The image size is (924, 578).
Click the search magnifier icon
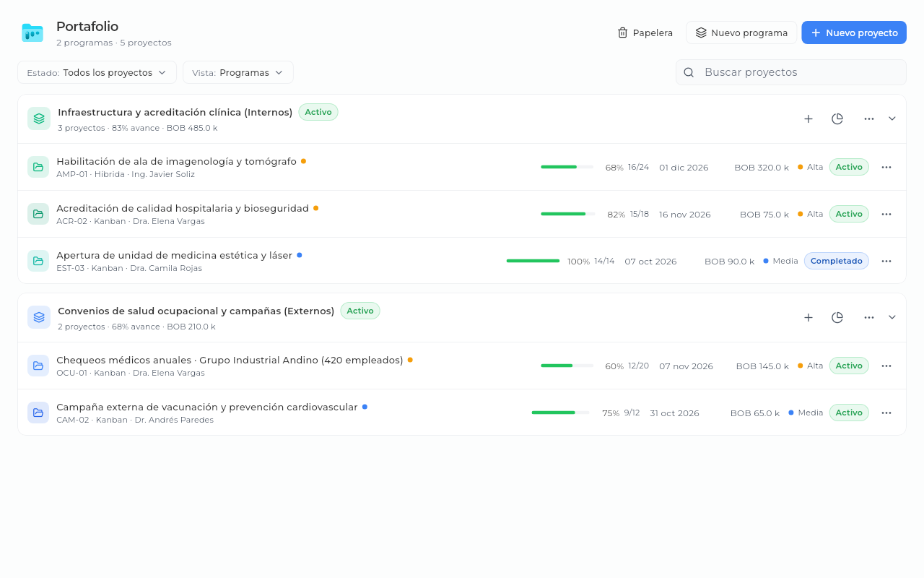click(x=689, y=72)
